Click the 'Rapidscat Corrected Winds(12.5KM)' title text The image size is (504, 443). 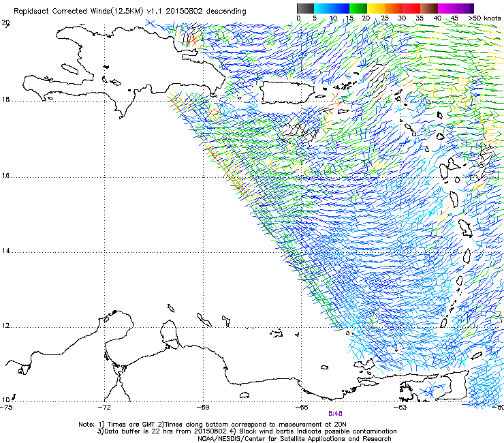[78, 12]
